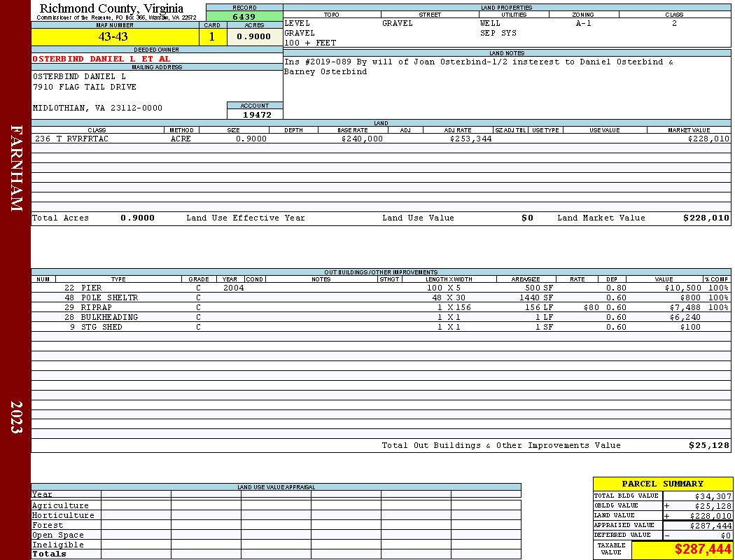Click base rate $240,000
This screenshot has height=560, width=735.
coord(362,139)
